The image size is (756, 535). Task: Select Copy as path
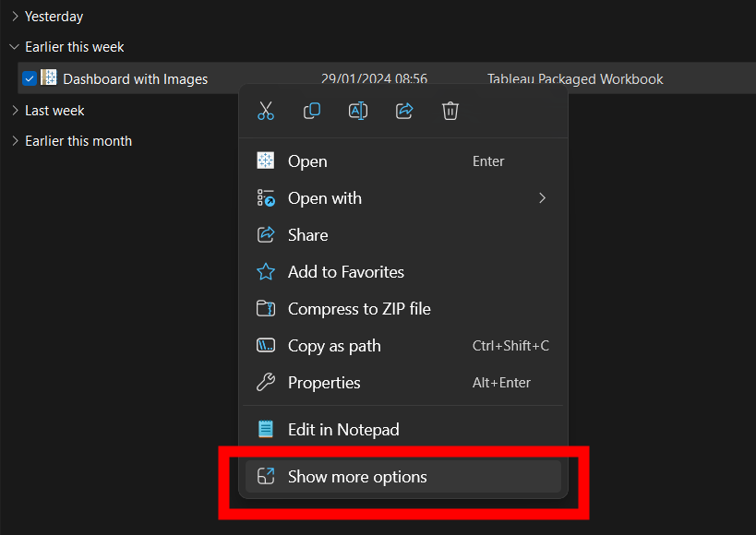point(334,346)
